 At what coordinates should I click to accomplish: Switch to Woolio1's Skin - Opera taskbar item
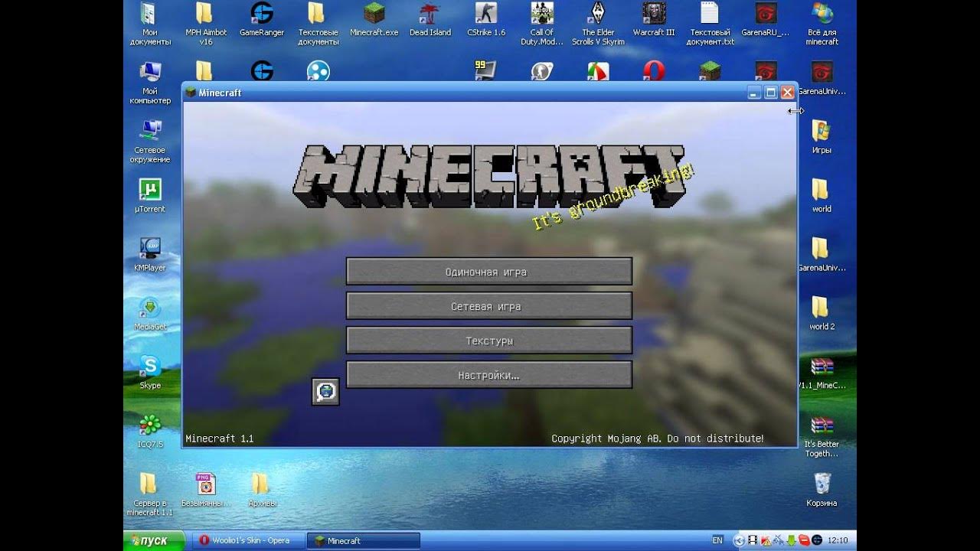click(248, 540)
